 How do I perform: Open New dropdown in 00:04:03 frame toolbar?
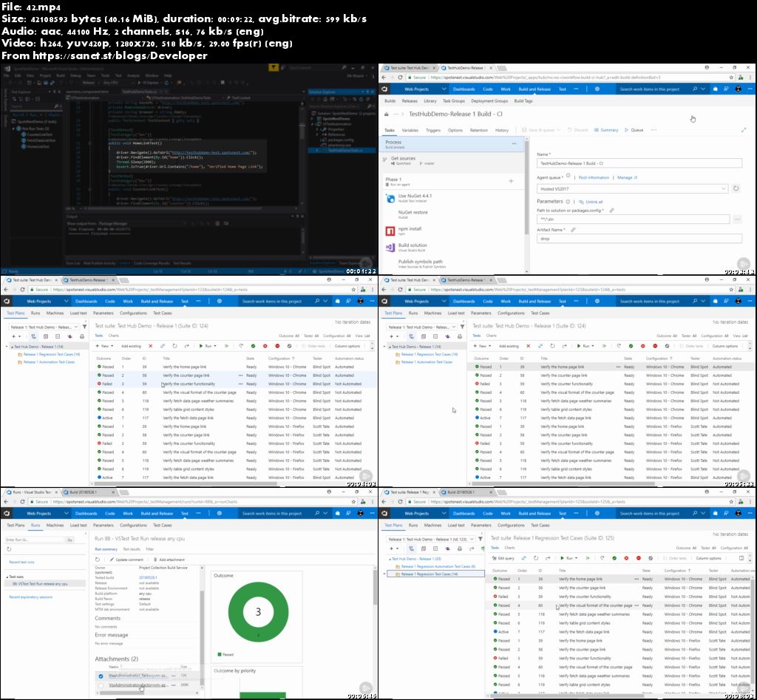pos(104,346)
